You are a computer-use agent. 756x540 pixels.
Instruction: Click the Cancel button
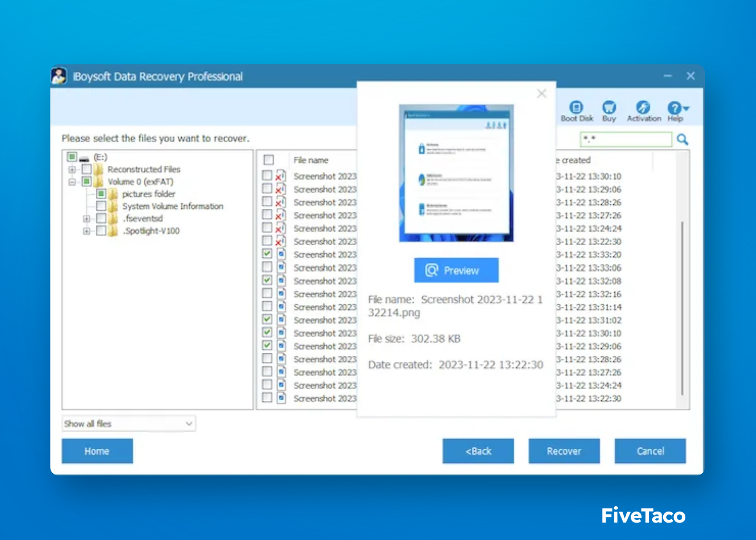pyautogui.click(x=650, y=451)
